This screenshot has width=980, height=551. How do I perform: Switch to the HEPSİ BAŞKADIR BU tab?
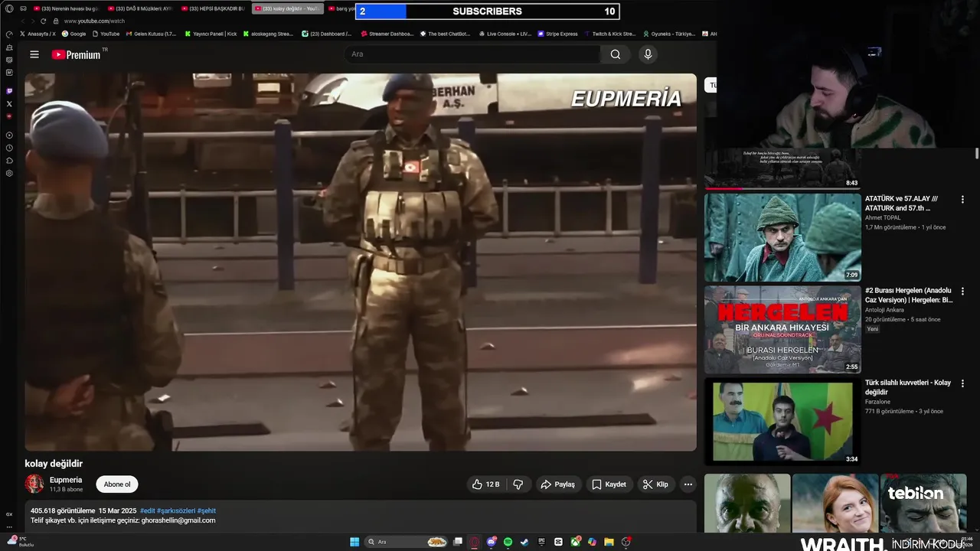click(214, 8)
